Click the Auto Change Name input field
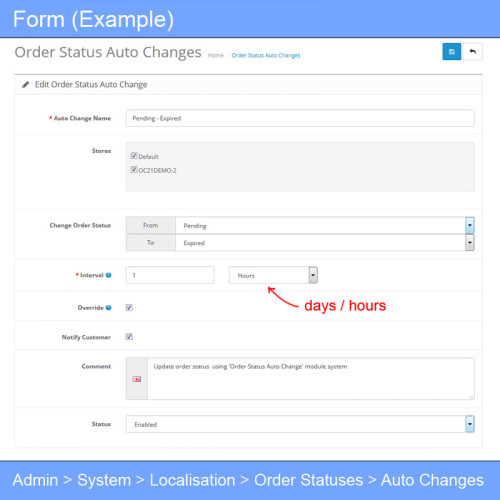Screen dimensions: 500x500 click(300, 118)
